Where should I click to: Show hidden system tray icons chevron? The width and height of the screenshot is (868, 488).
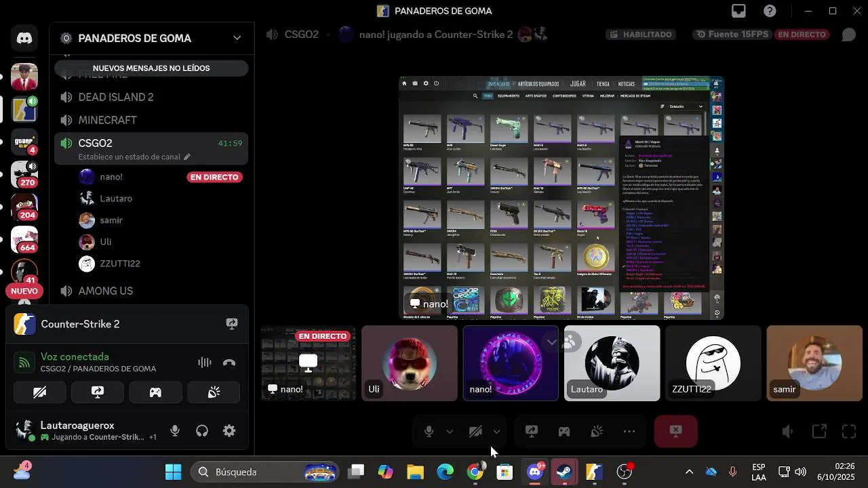(689, 472)
